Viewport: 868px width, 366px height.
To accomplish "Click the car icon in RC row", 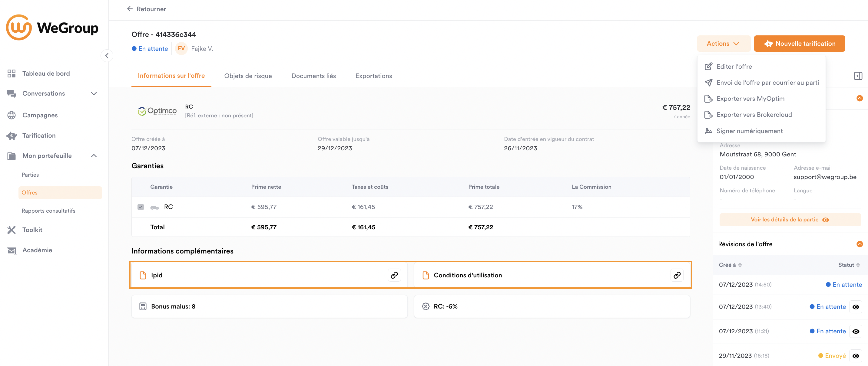I will pos(154,207).
